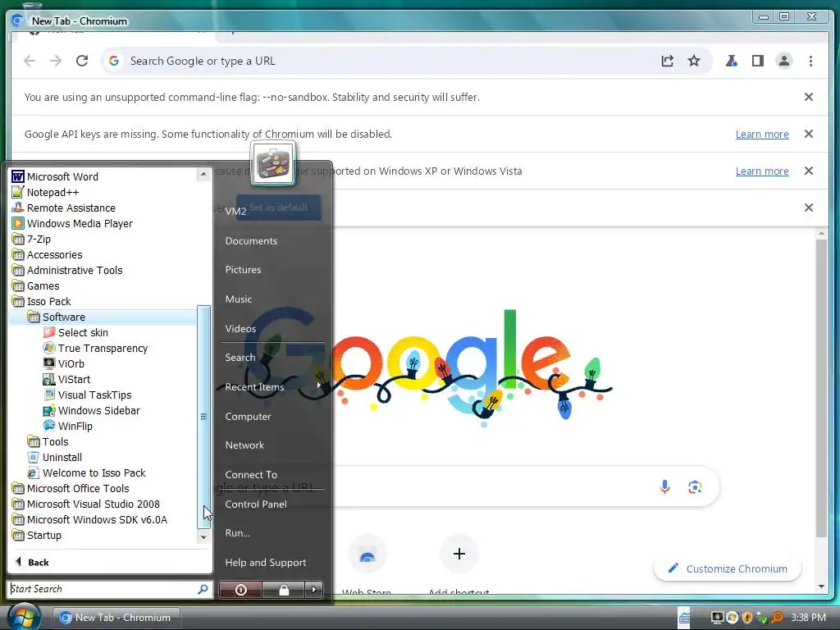Screen dimensions: 840x630
Task: Dismiss the Google API keys warning
Action: (809, 134)
